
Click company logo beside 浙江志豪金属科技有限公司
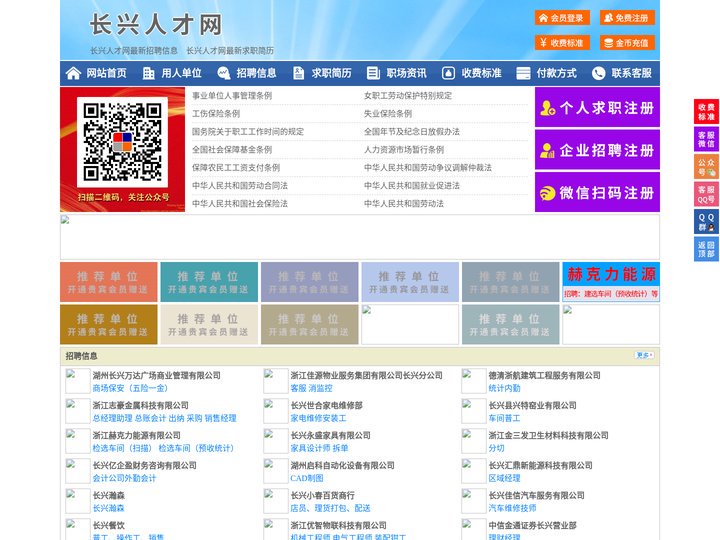click(78, 411)
